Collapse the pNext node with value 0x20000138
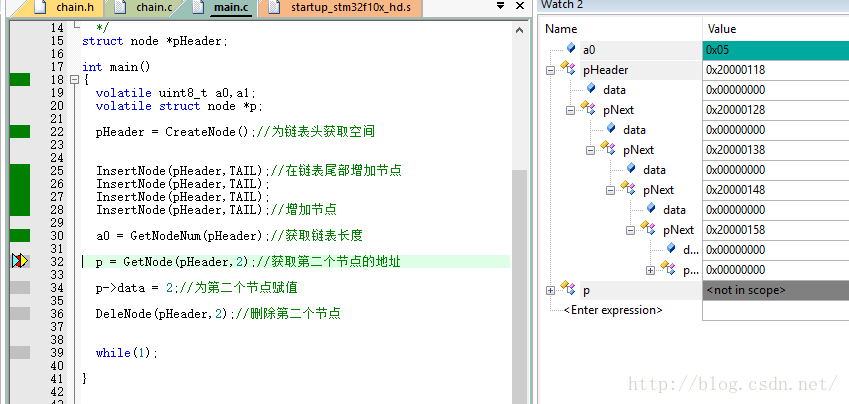 591,150
